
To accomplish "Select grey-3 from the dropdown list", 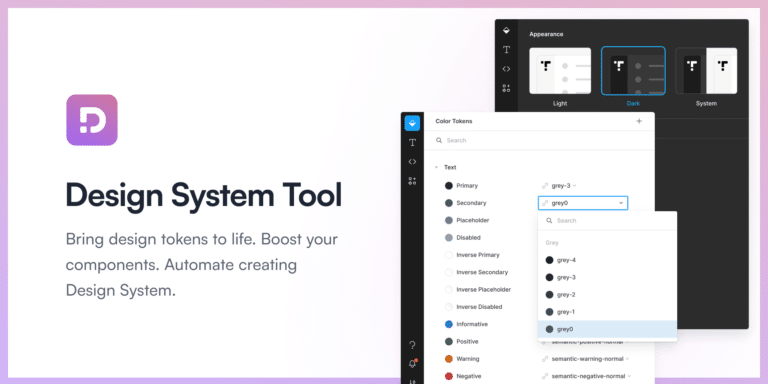I will point(607,277).
